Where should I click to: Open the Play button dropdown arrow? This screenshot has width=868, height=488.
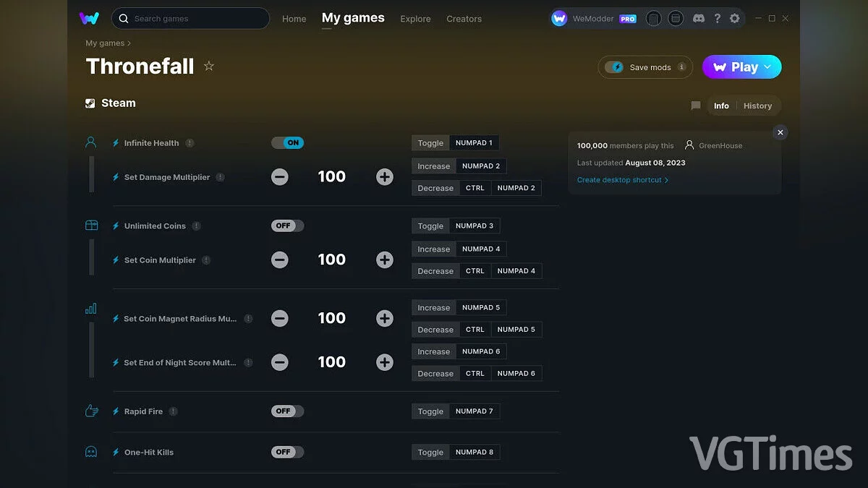pos(768,67)
